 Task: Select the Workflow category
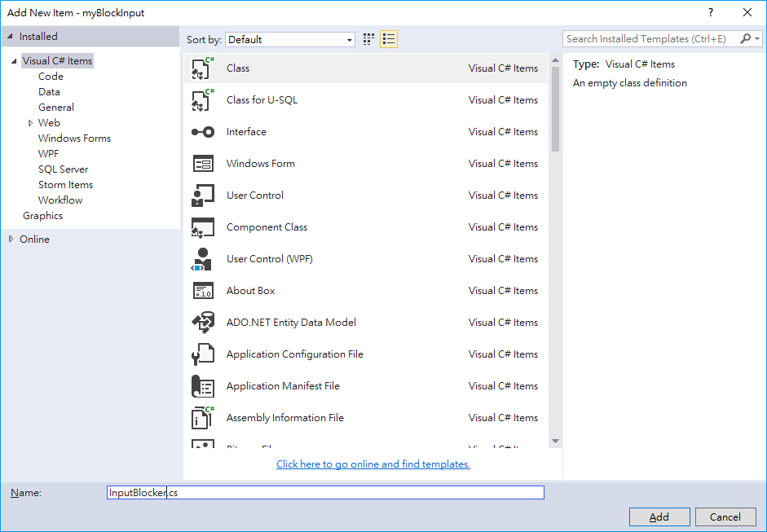click(60, 200)
